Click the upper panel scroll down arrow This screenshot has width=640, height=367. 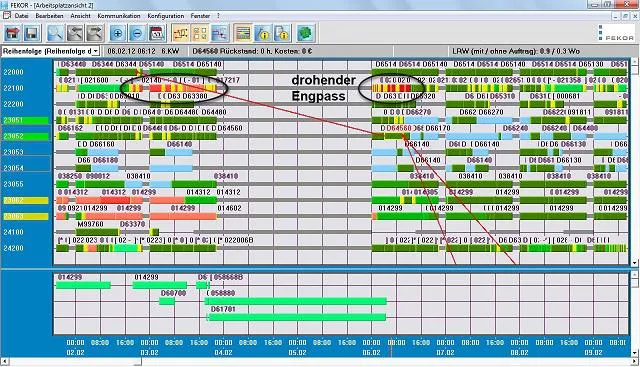[x=635, y=262]
